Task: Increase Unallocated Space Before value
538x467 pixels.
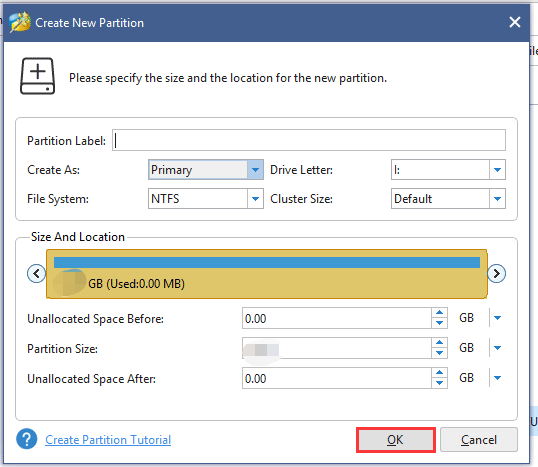Action: click(x=439, y=313)
